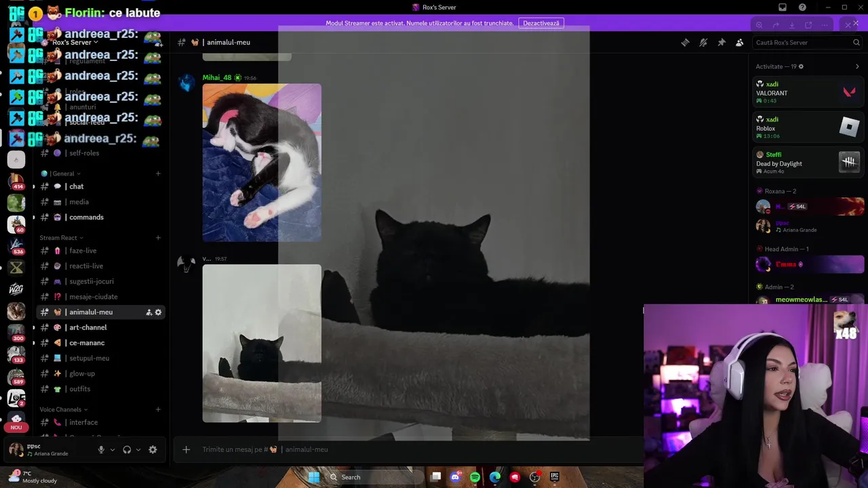Click the Dezactivează button
The height and width of the screenshot is (488, 868).
[x=541, y=23]
